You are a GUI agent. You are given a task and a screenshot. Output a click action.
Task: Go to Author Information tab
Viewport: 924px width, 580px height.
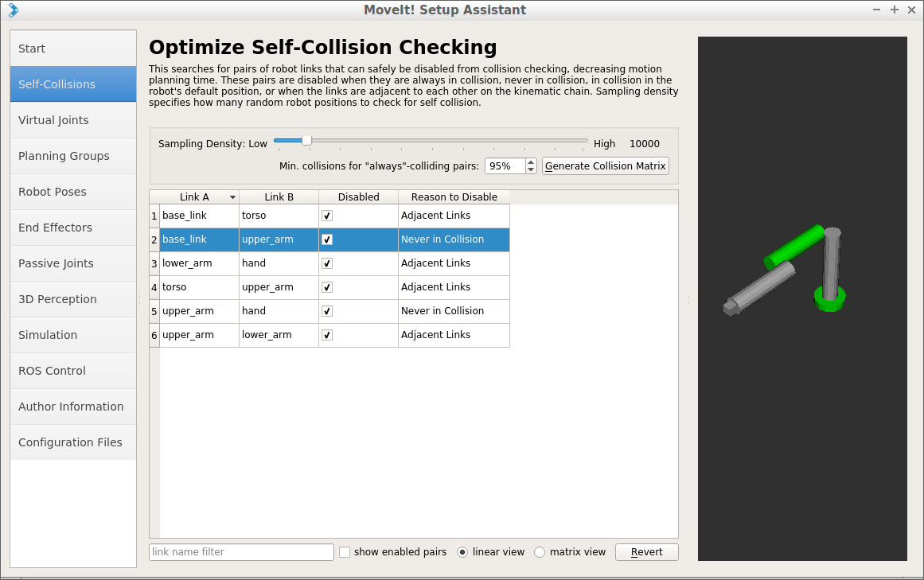click(x=73, y=407)
